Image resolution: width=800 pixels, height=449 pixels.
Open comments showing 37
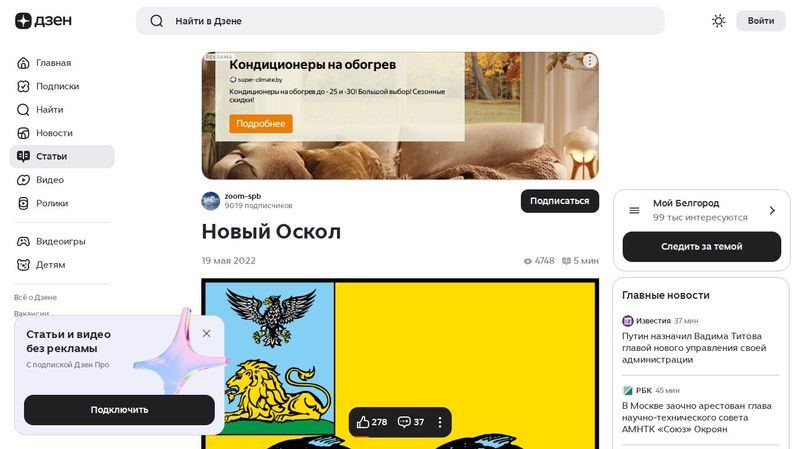411,422
